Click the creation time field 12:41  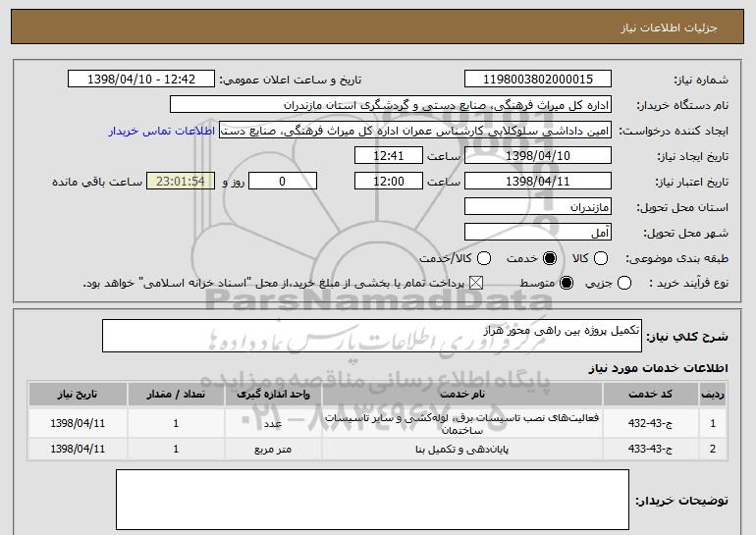(389, 156)
